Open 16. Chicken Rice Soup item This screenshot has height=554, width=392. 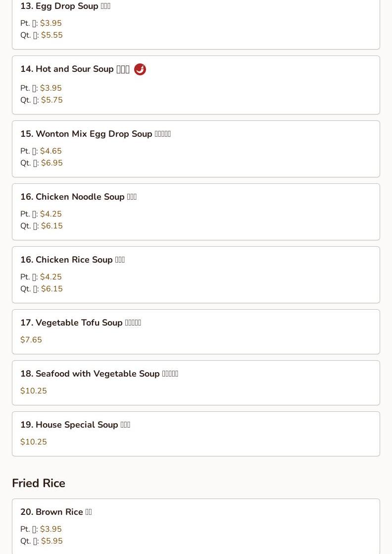click(x=72, y=260)
